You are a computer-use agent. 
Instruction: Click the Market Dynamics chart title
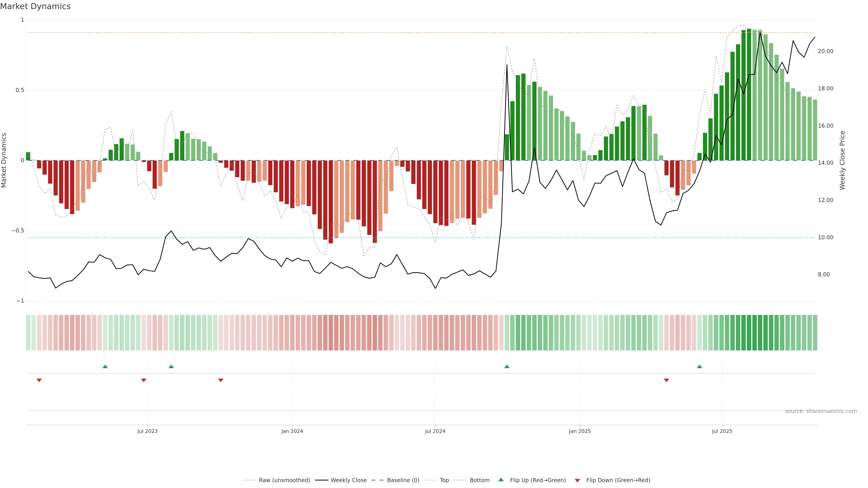35,6
